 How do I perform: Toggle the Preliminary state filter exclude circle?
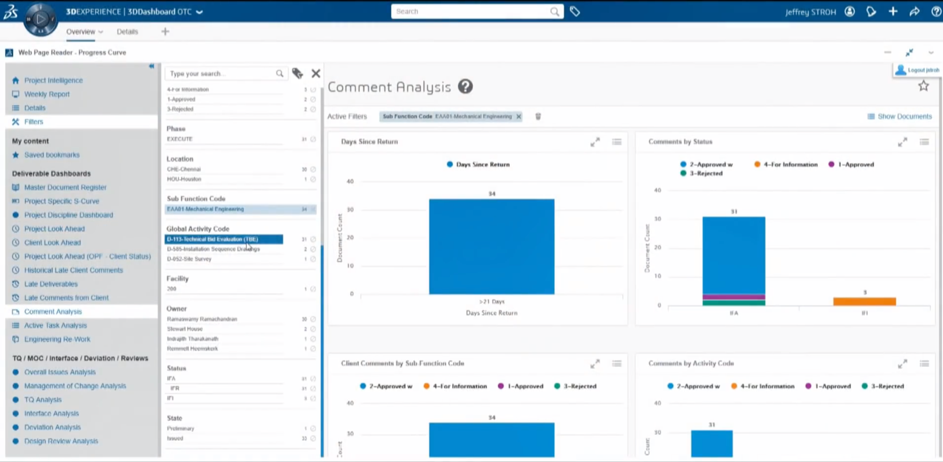[313, 429]
